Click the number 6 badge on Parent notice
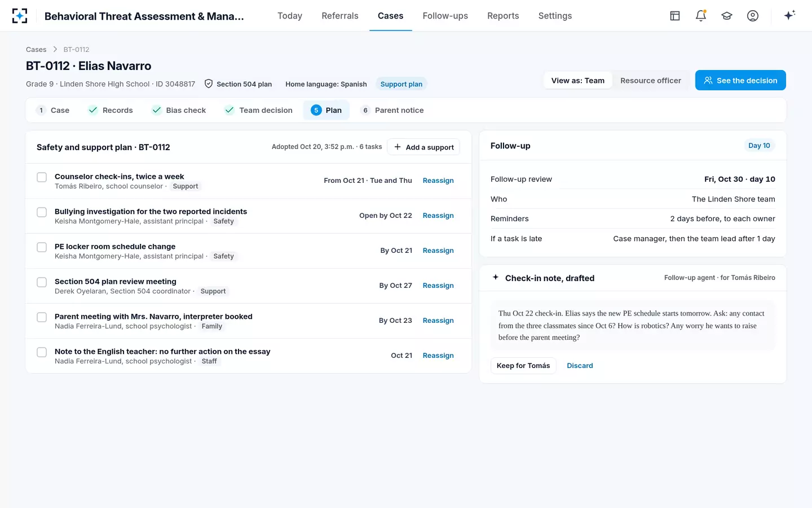 (x=365, y=110)
